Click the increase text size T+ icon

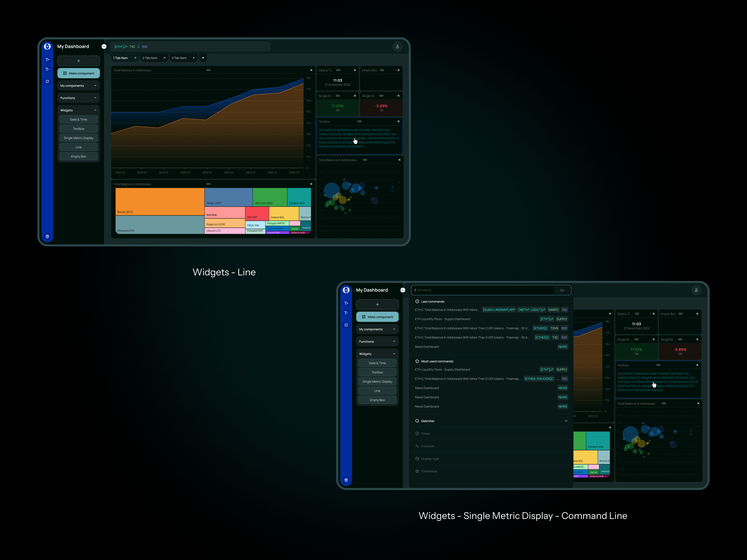[x=47, y=60]
